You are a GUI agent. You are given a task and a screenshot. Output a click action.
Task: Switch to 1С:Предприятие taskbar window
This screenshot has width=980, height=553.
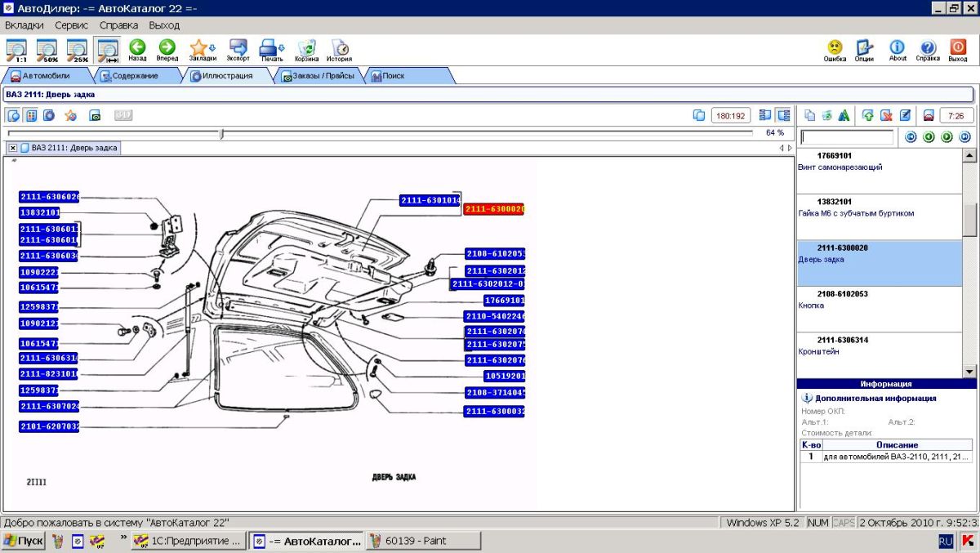click(188, 541)
